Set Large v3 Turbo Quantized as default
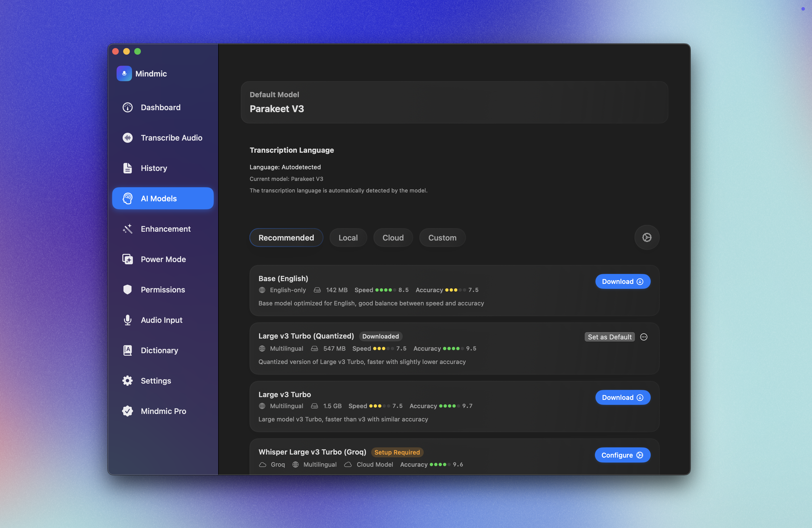Screen dimensions: 812x528 tap(609, 337)
